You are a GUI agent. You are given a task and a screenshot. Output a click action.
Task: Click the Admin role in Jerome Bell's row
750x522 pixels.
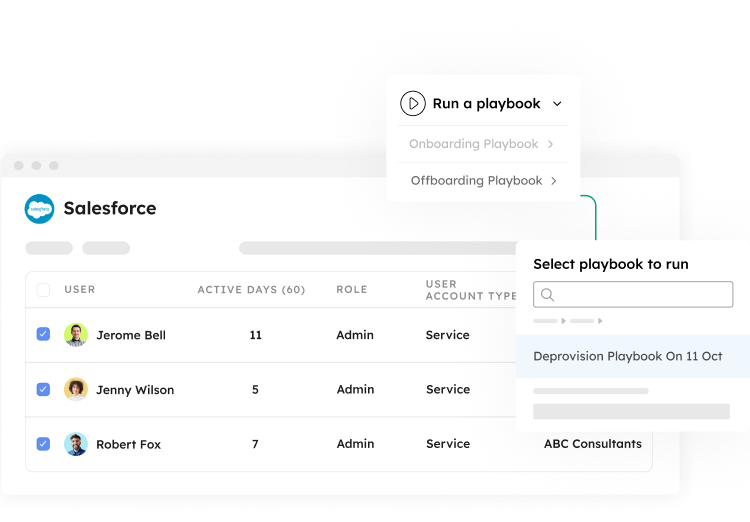(x=355, y=335)
